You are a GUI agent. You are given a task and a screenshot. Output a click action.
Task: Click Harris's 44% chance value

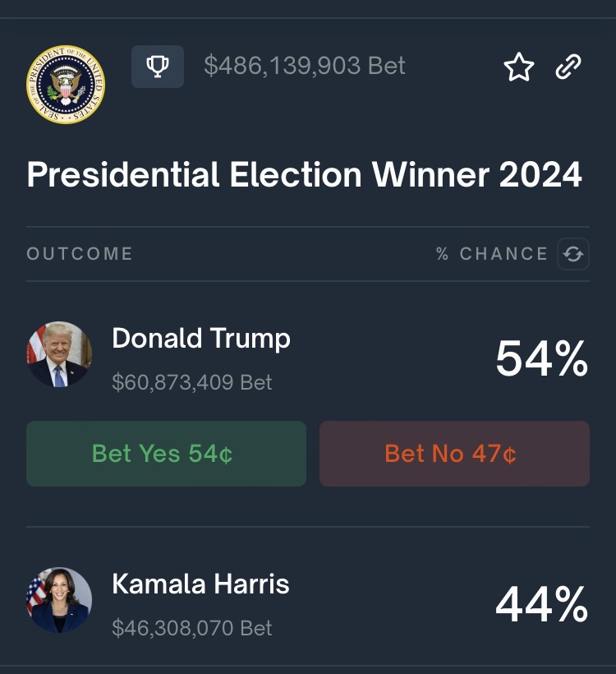[x=541, y=606]
